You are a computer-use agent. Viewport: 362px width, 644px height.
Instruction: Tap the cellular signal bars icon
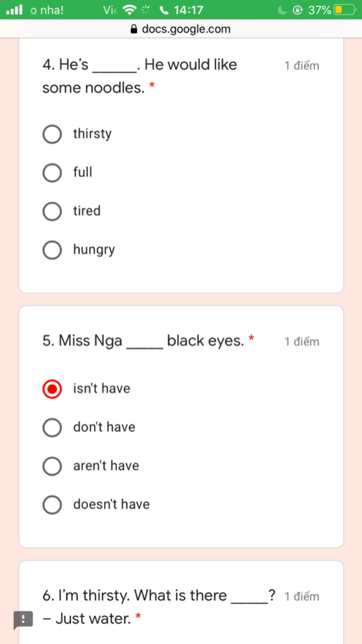[x=14, y=10]
